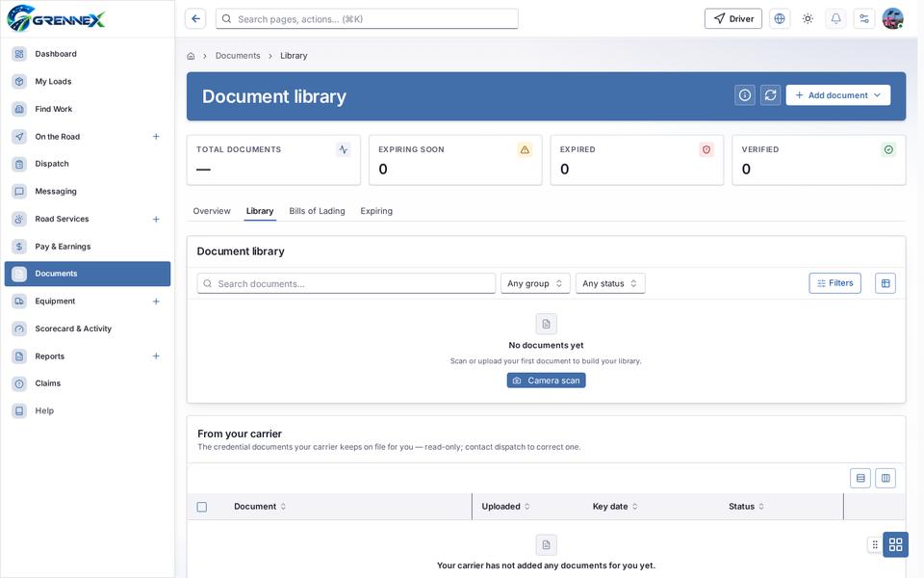Toggle the light/dark theme sun icon
Screen dimensions: 924x578
point(808,19)
